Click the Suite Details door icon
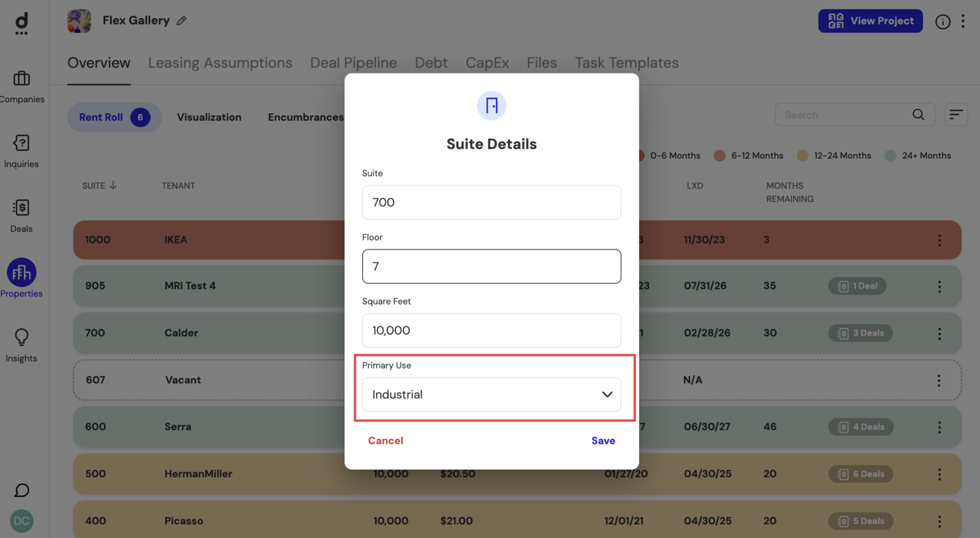This screenshot has width=980, height=538. 491,106
